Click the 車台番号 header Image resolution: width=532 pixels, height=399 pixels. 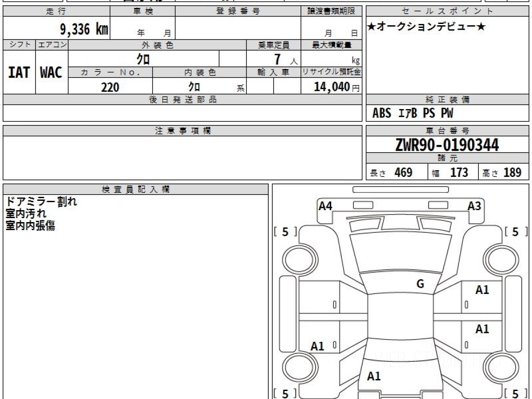tap(448, 131)
